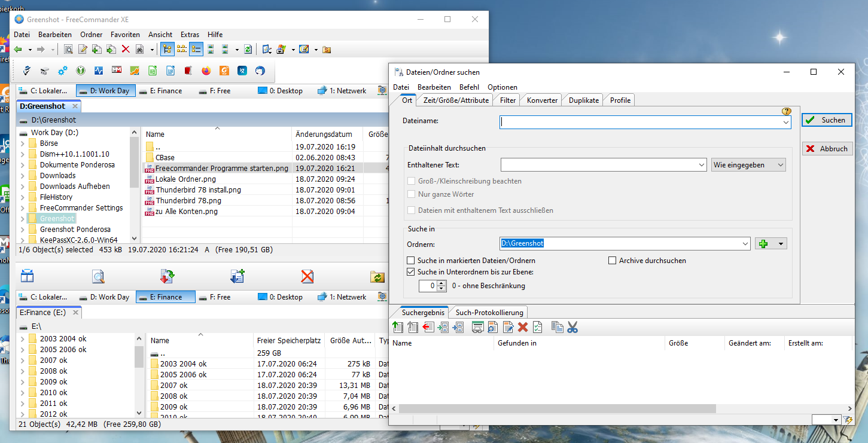
Task: Open the Favoriten menu in FreeCommander
Action: click(x=126, y=35)
